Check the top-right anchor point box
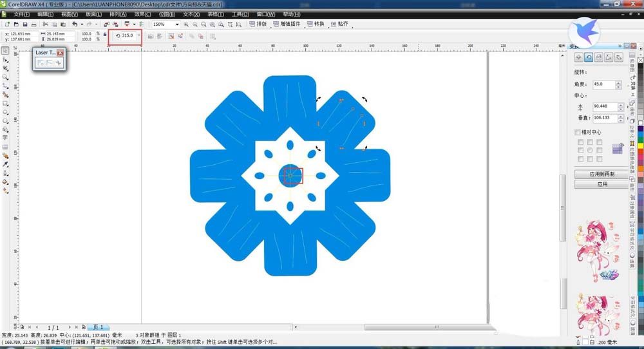This screenshot has width=644, height=349. pyautogui.click(x=599, y=142)
